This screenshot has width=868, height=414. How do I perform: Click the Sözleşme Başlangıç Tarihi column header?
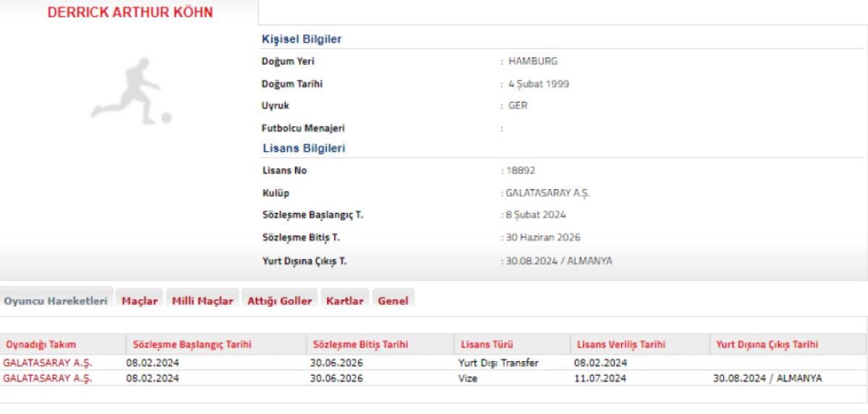pos(189,345)
